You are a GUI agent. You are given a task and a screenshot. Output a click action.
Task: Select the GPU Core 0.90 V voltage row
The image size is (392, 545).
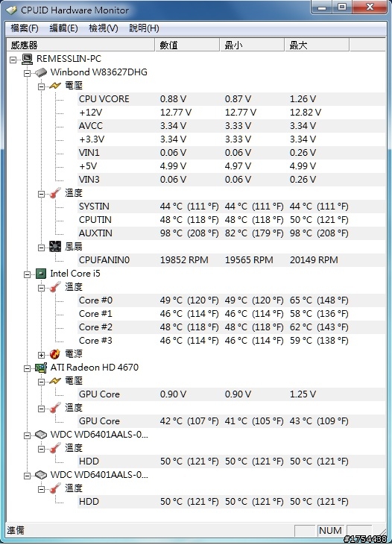[231, 394]
